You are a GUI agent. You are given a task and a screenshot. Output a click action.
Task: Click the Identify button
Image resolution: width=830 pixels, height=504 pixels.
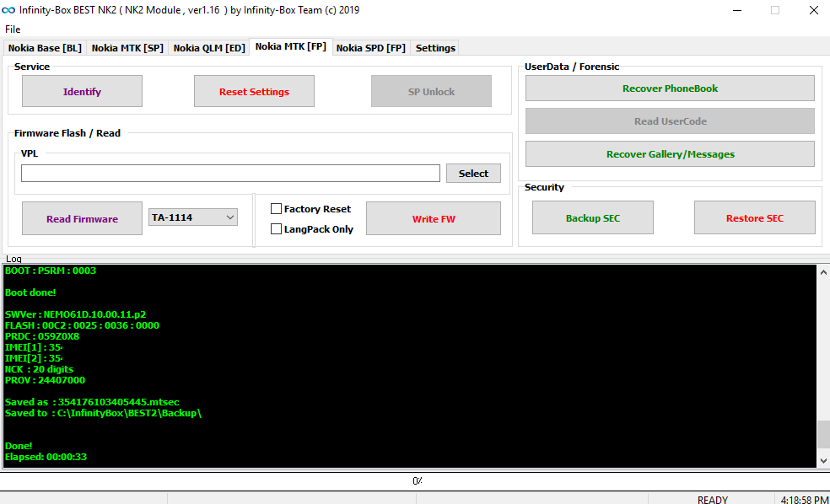tap(82, 91)
